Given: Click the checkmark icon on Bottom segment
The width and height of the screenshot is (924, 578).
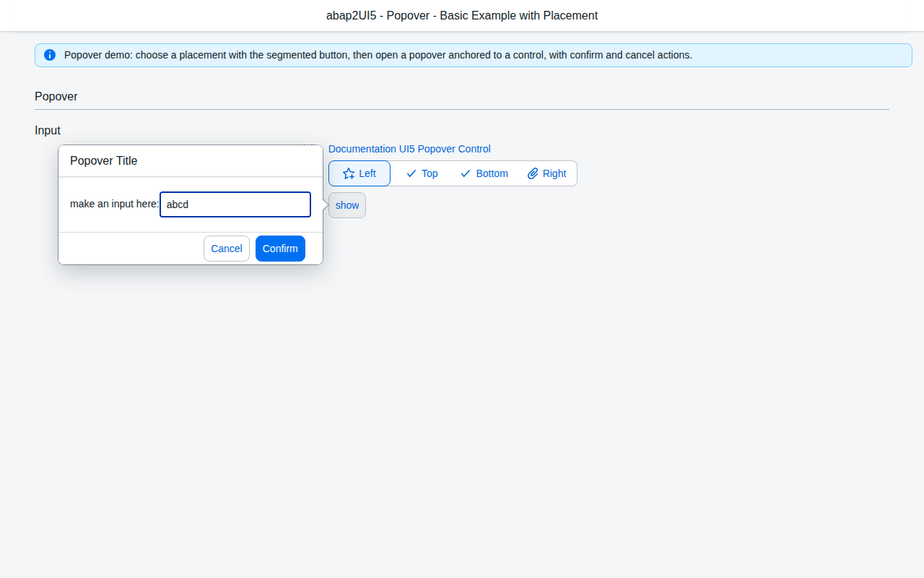Looking at the screenshot, I should pos(466,173).
